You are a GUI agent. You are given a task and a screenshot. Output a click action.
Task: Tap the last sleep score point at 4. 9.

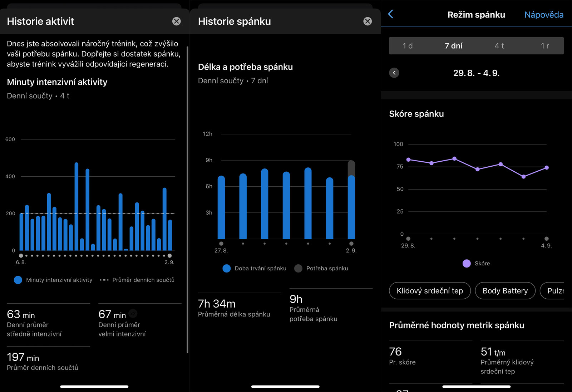(x=546, y=168)
